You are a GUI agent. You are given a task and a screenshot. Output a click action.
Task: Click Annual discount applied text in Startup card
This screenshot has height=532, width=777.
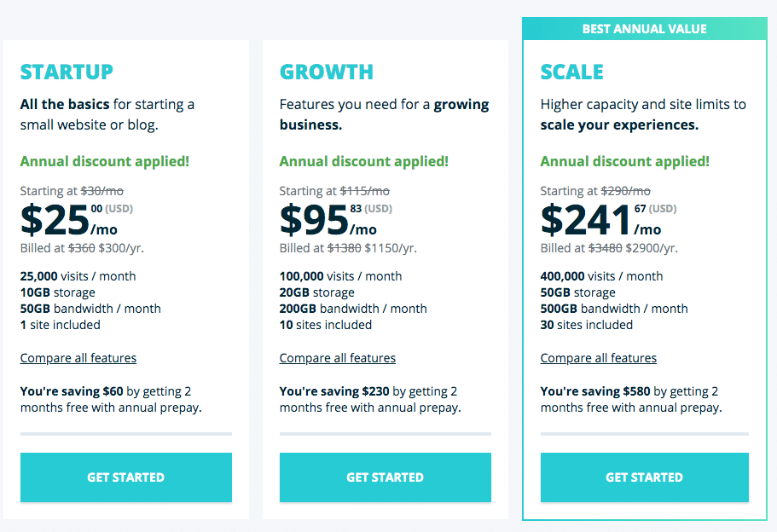coord(105,161)
